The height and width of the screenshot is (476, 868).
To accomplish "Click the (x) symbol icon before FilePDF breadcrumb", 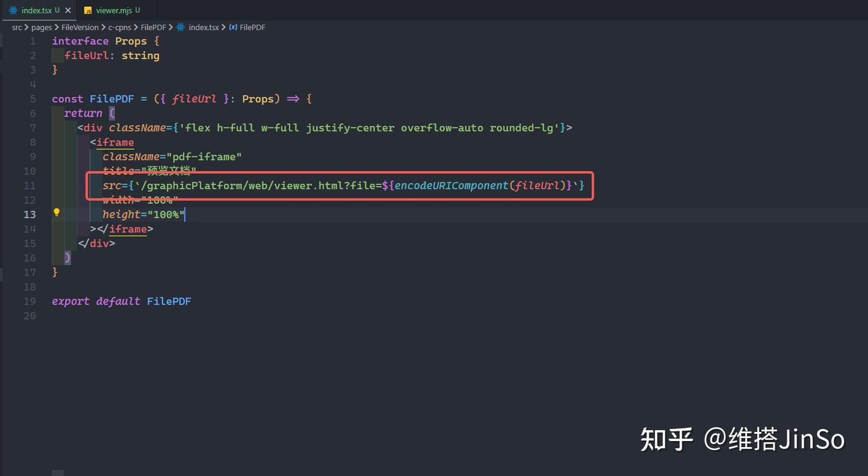I will (x=233, y=27).
